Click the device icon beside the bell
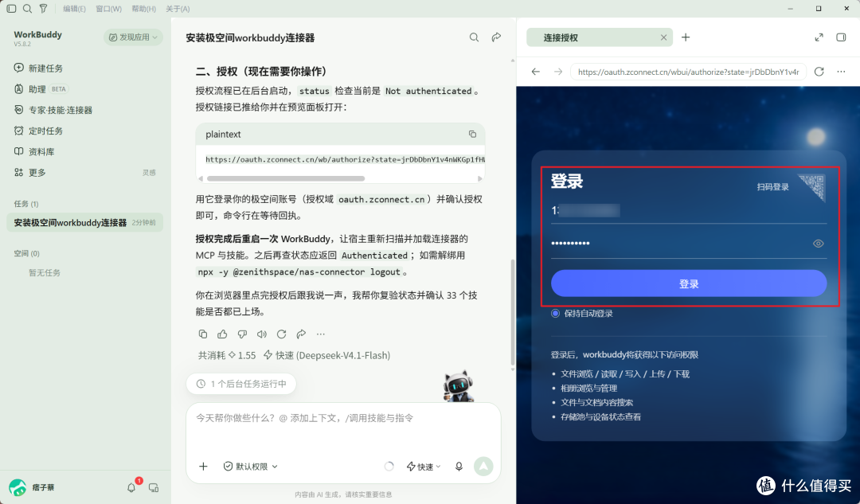 pyautogui.click(x=154, y=487)
